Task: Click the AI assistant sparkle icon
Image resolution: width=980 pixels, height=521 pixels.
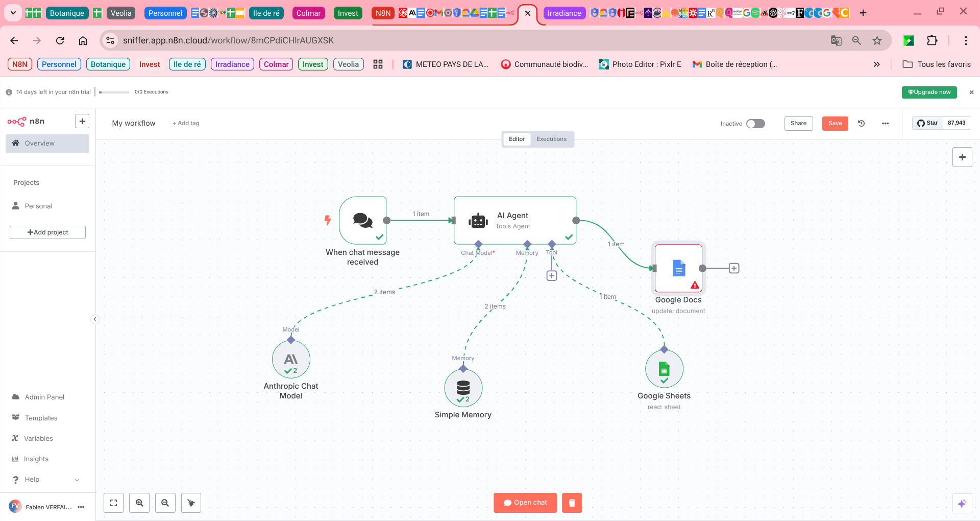Action: click(x=962, y=504)
